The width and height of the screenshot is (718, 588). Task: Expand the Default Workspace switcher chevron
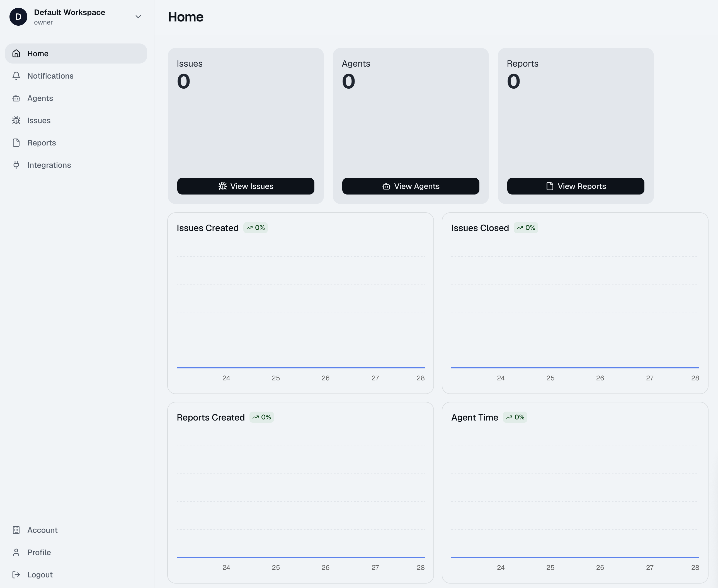[138, 17]
